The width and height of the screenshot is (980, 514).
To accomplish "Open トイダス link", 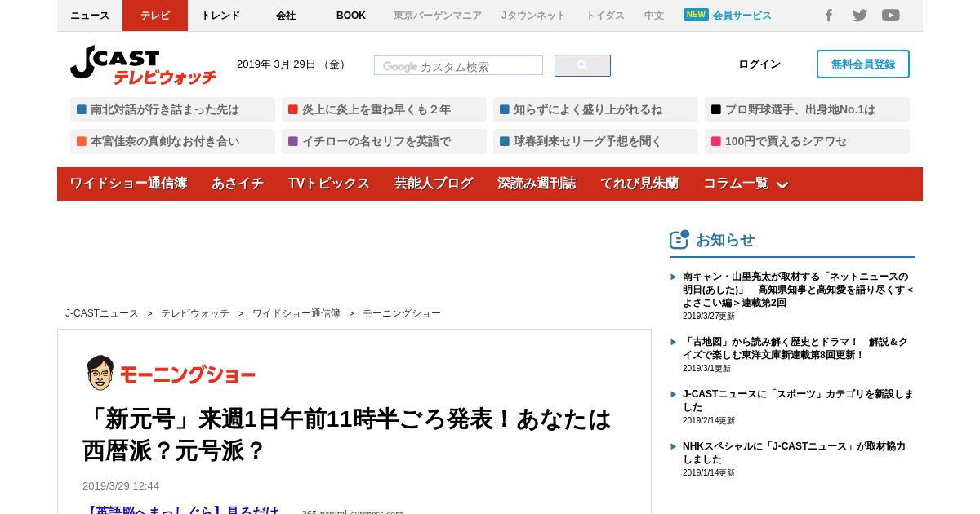I will [x=605, y=16].
